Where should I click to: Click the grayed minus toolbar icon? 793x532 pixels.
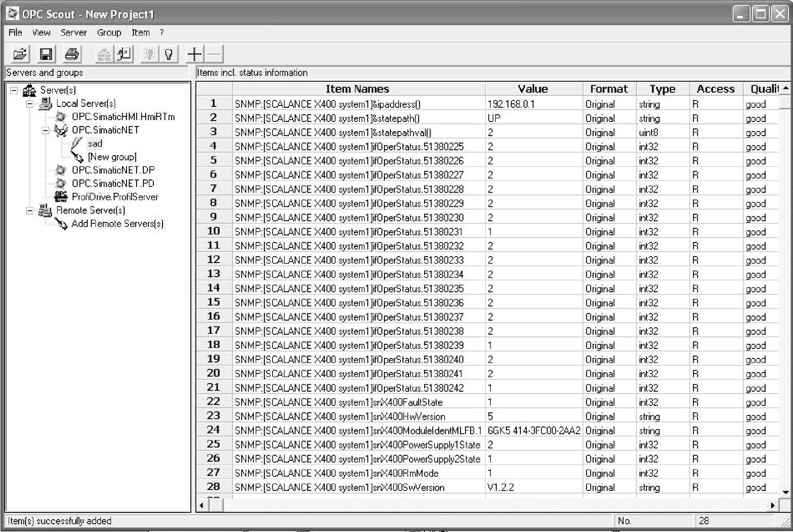pyautogui.click(x=214, y=54)
